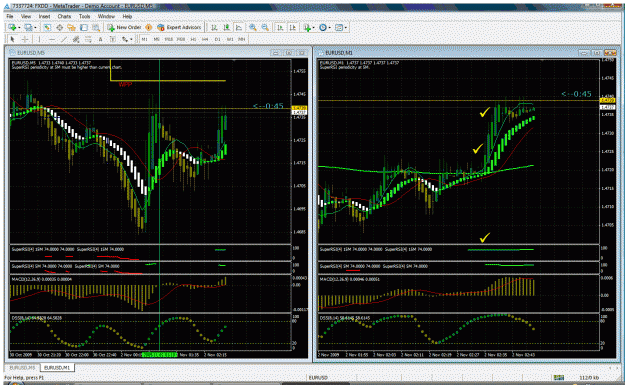
Task: Expand the Arrows tool dropdown arrow
Action: 131,39
